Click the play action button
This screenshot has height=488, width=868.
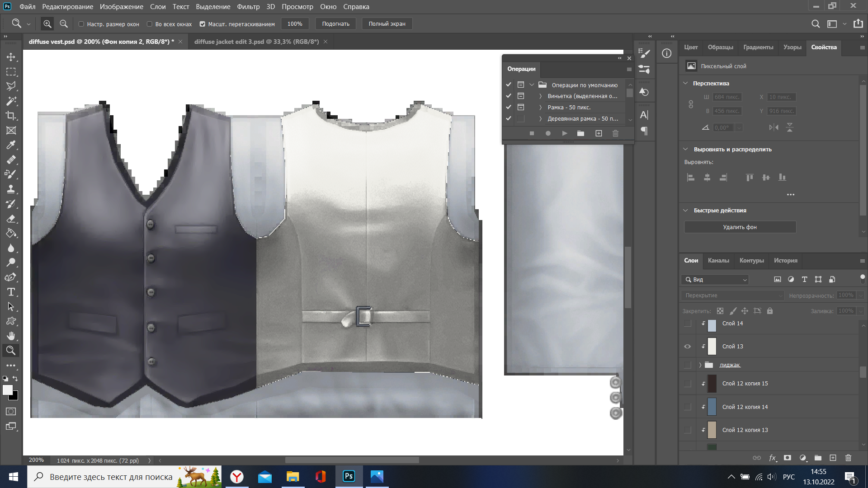(564, 133)
